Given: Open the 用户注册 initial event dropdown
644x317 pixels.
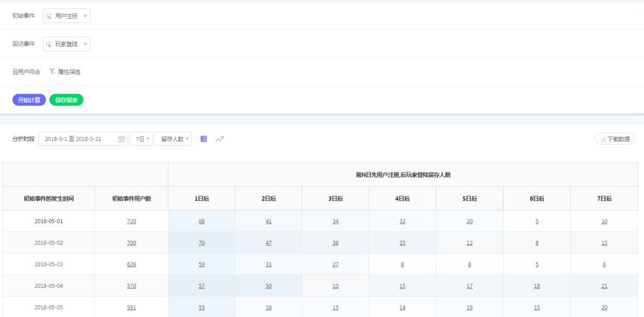Looking at the screenshot, I should click(66, 16).
